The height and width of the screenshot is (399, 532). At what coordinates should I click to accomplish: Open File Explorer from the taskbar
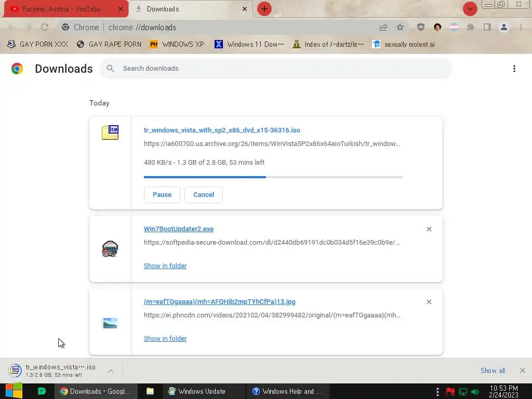tap(150, 391)
